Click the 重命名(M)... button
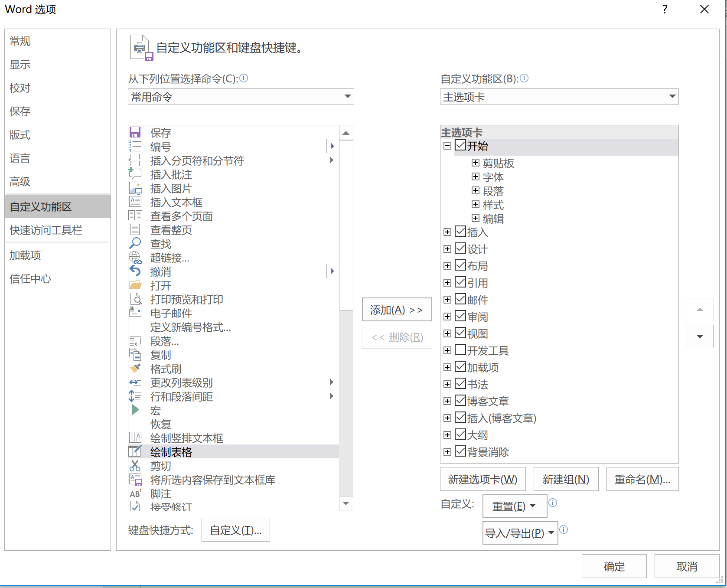This screenshot has height=588, width=727. [x=642, y=479]
